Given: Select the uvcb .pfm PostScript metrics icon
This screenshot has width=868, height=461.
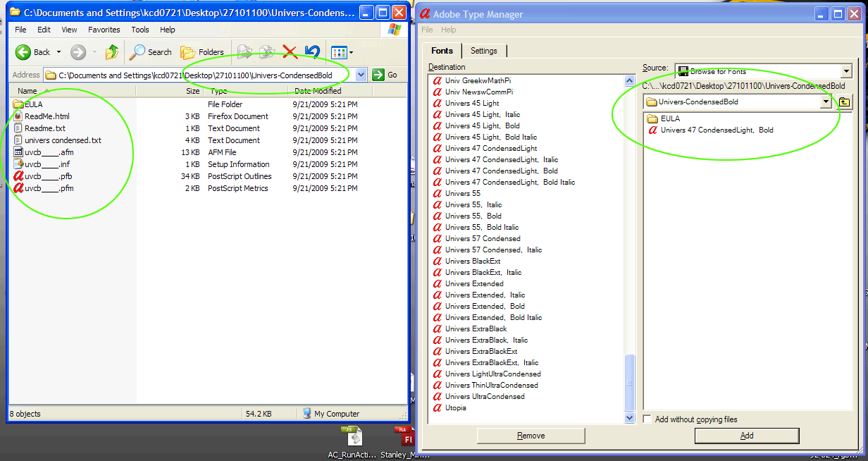Looking at the screenshot, I should pos(18,188).
